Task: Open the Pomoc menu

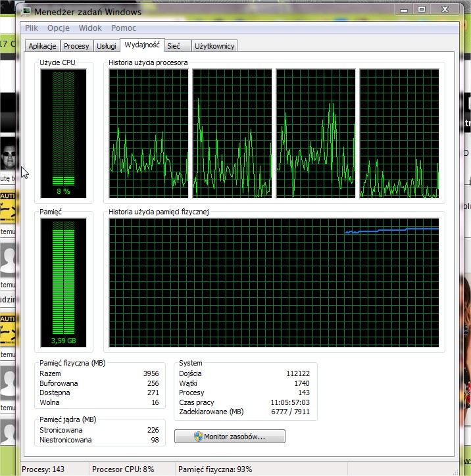Action: [123, 28]
